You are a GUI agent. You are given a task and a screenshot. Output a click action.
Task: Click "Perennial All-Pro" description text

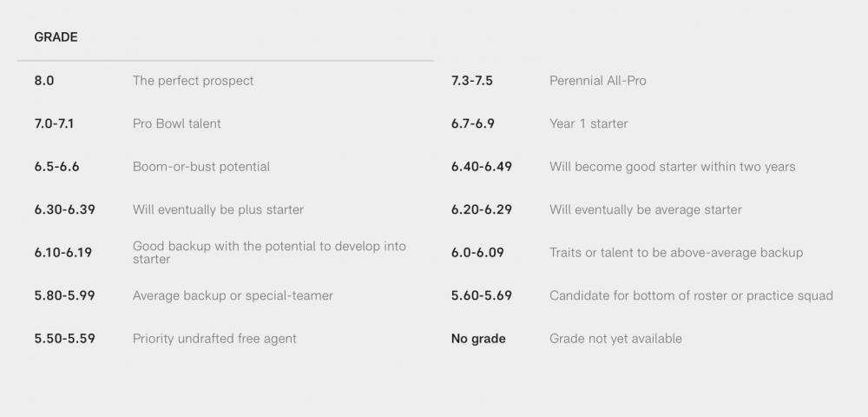click(597, 81)
